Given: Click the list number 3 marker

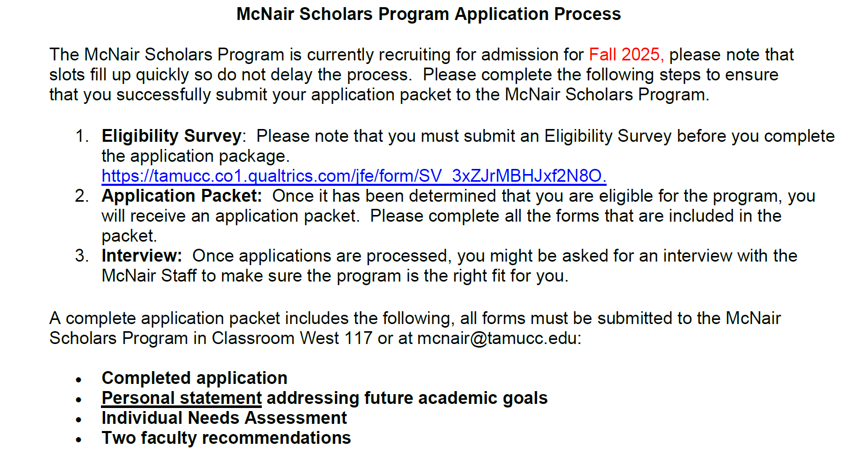Looking at the screenshot, I should (x=81, y=256).
